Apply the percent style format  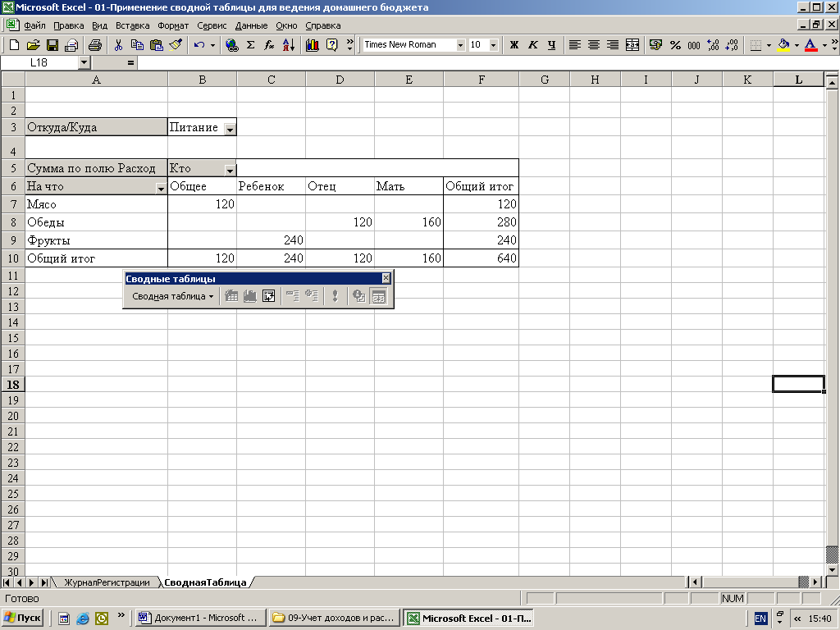coord(675,45)
